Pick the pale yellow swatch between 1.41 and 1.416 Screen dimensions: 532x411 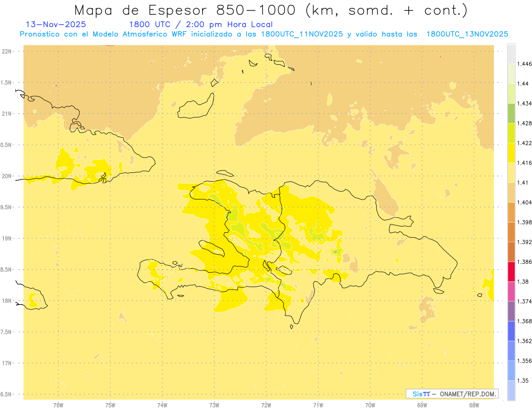point(511,172)
